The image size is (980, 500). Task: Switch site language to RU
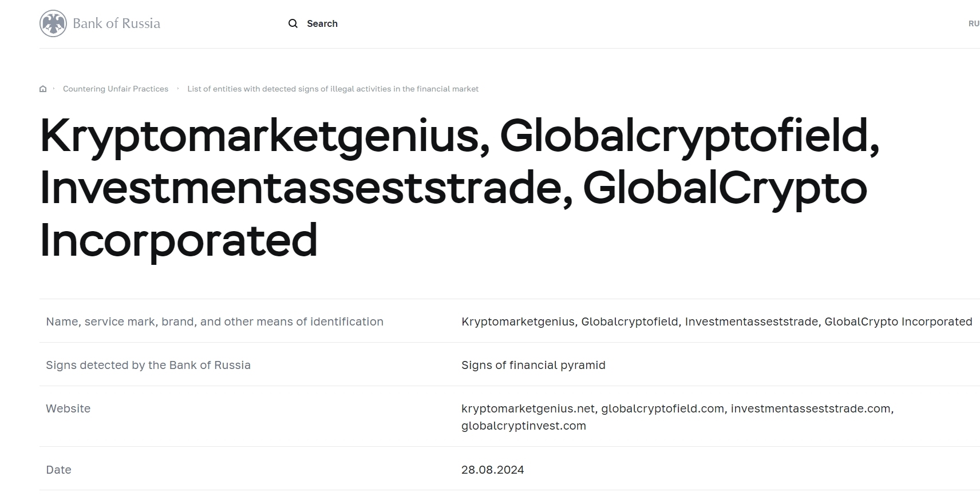pos(973,23)
